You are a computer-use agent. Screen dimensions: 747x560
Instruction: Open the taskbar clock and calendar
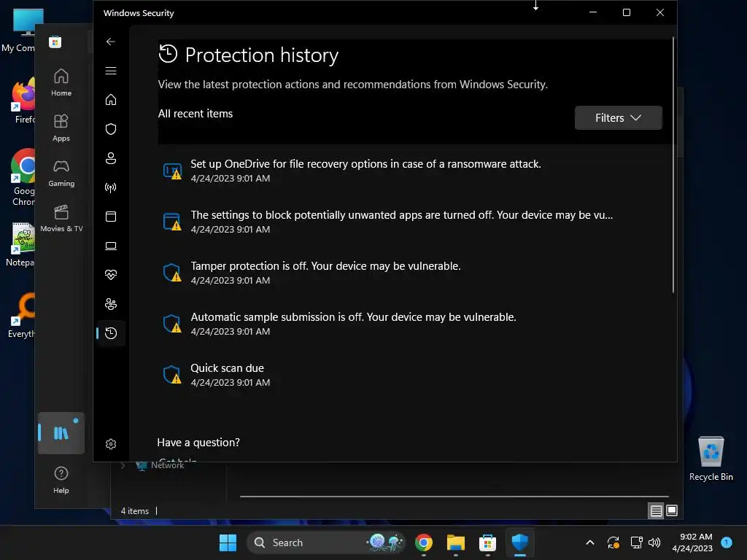[x=692, y=542]
